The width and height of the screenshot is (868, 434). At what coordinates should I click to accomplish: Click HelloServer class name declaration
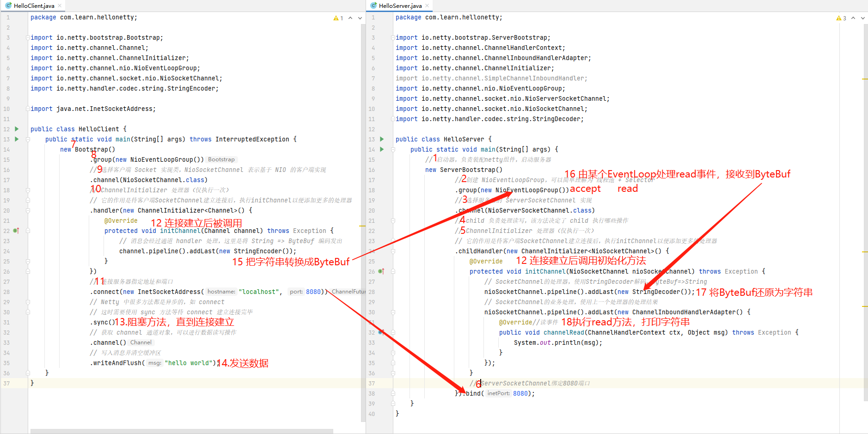464,139
